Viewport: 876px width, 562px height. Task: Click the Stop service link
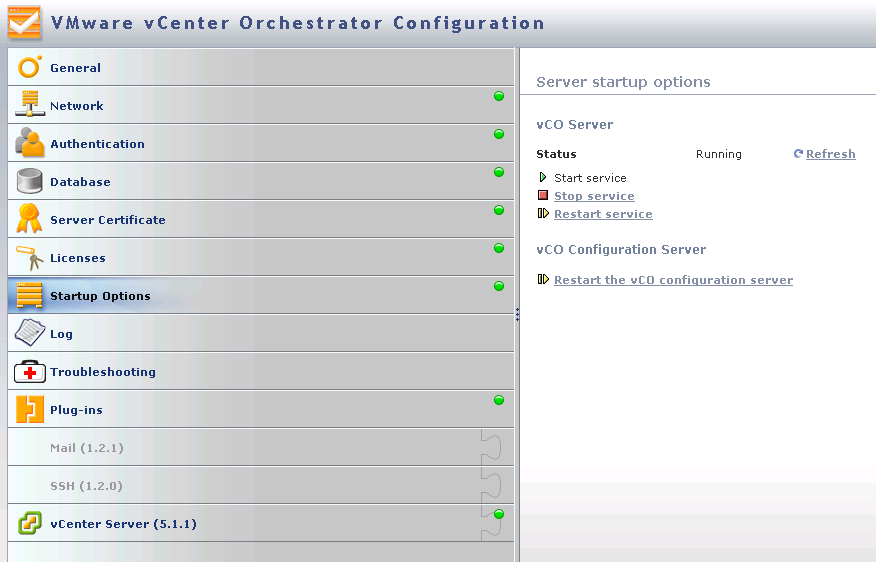coord(594,196)
